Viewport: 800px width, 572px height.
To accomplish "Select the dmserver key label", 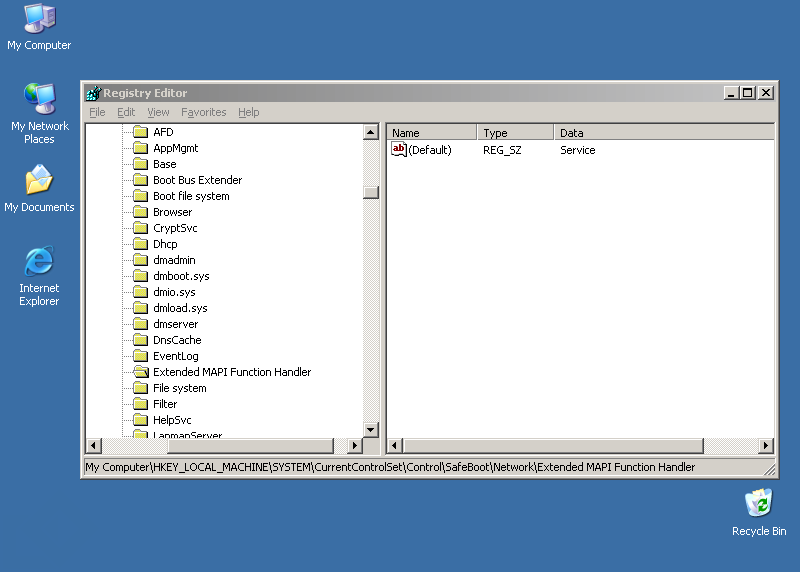I will click(176, 324).
